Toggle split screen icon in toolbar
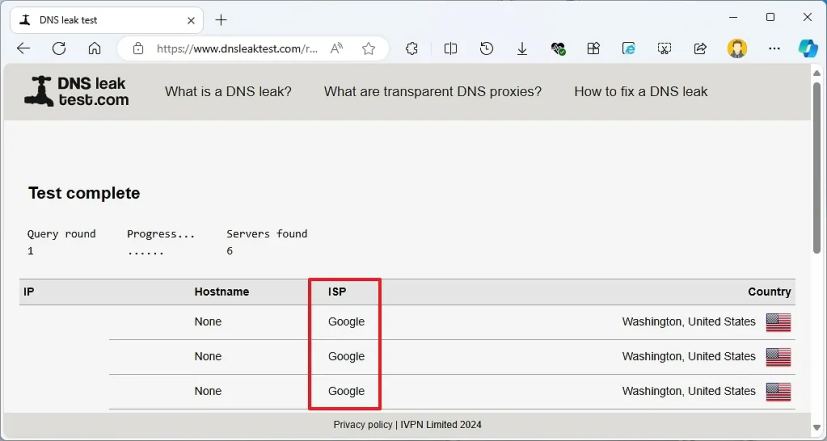The image size is (827, 441). coord(450,49)
